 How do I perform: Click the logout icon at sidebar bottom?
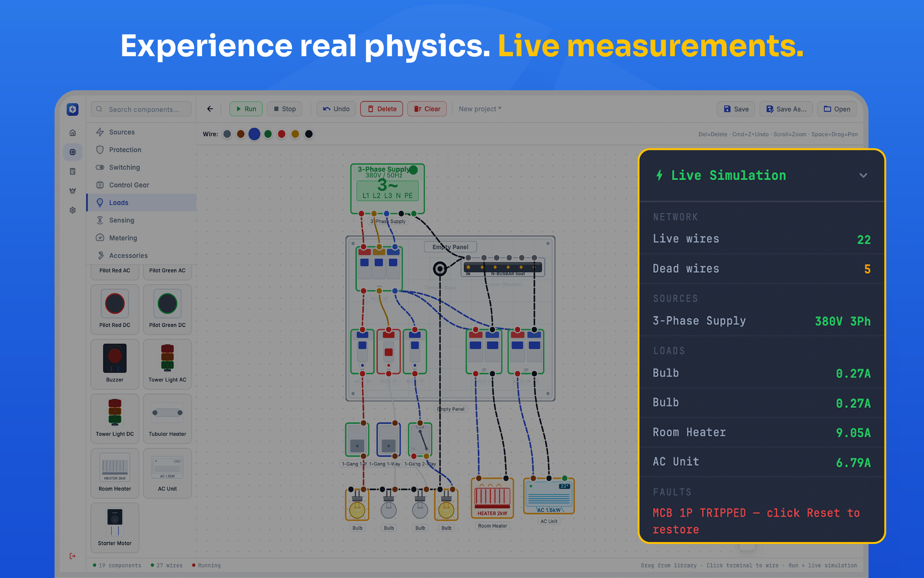73,556
